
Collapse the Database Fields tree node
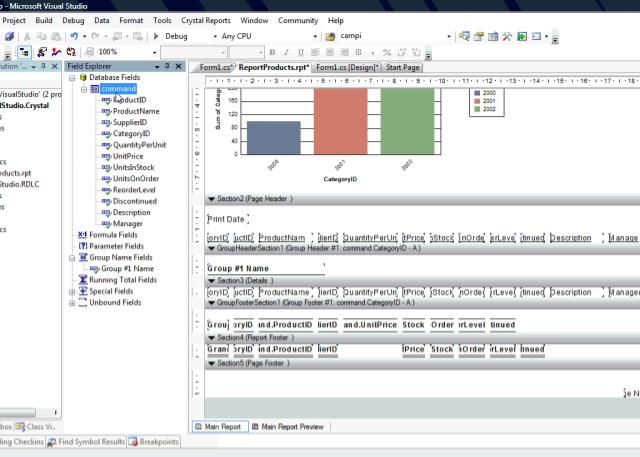[72, 78]
